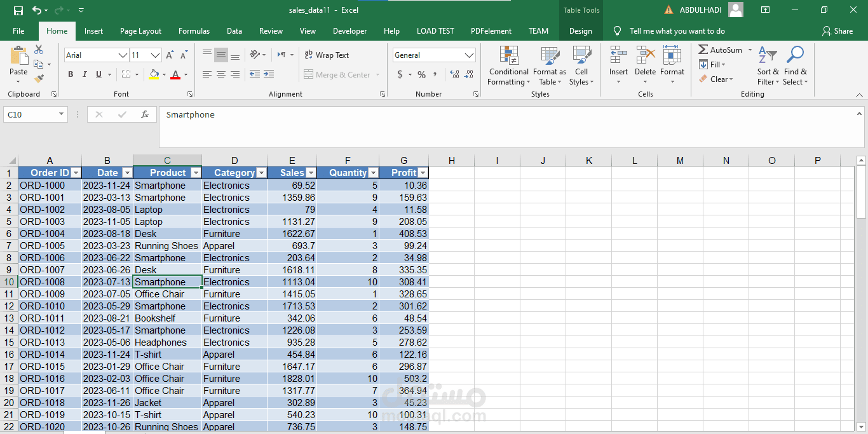This screenshot has width=868, height=434.
Task: Click Find & Select button
Action: [x=795, y=65]
